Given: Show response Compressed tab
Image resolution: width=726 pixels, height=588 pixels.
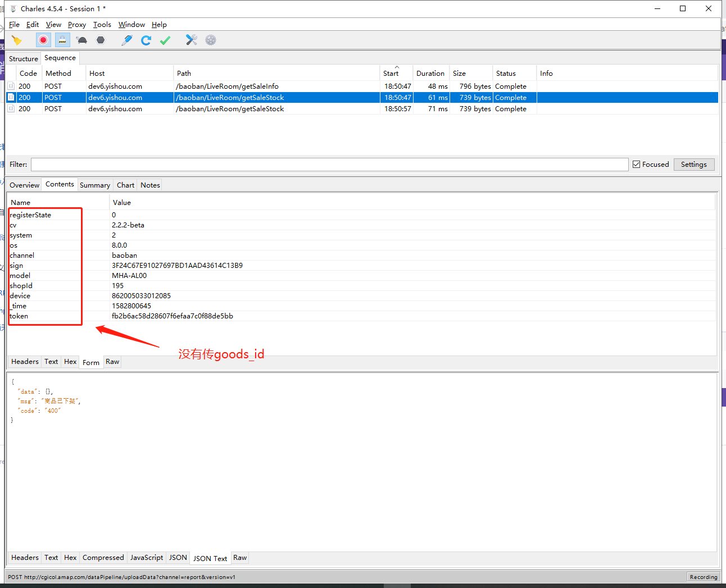Looking at the screenshot, I should pos(103,558).
